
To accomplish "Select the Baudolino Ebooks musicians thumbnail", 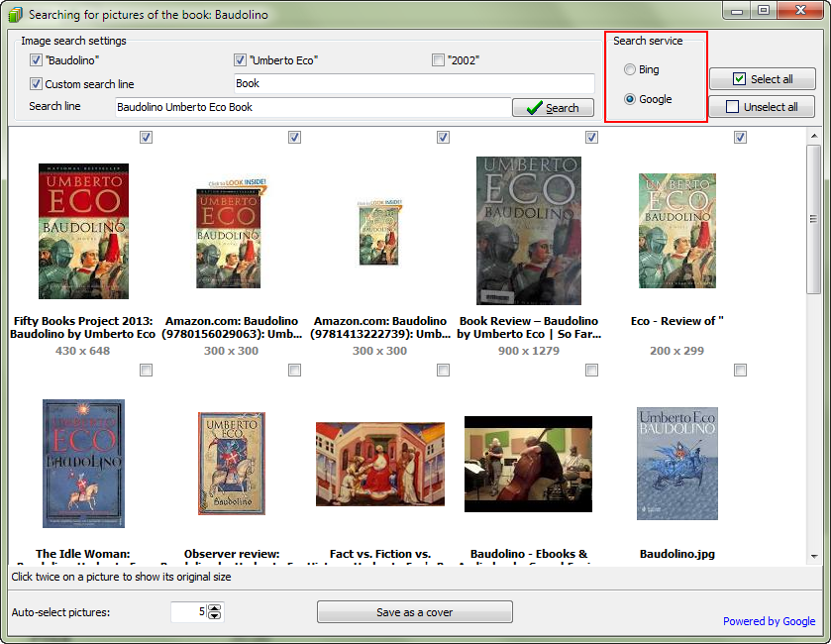I will [x=528, y=464].
